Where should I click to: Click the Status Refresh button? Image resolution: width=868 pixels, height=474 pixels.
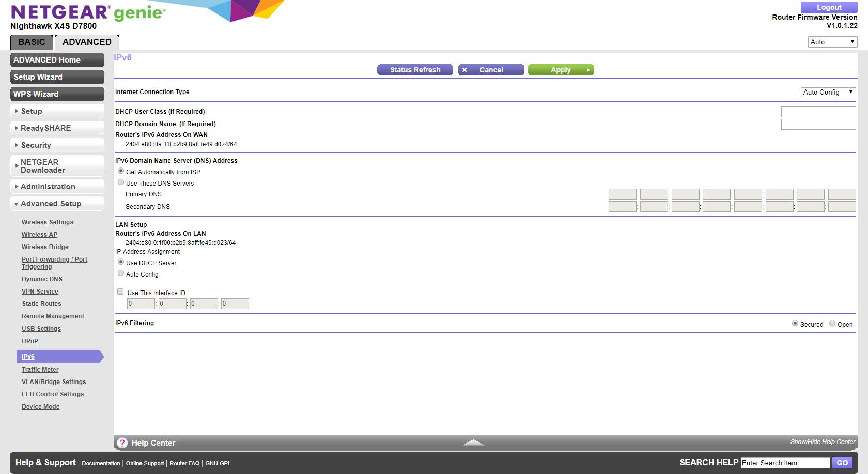(x=415, y=70)
